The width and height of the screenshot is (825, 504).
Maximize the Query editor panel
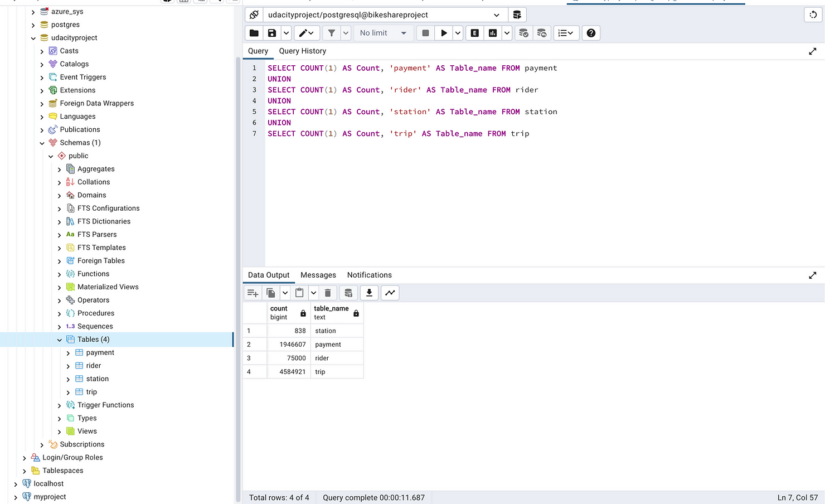click(813, 51)
